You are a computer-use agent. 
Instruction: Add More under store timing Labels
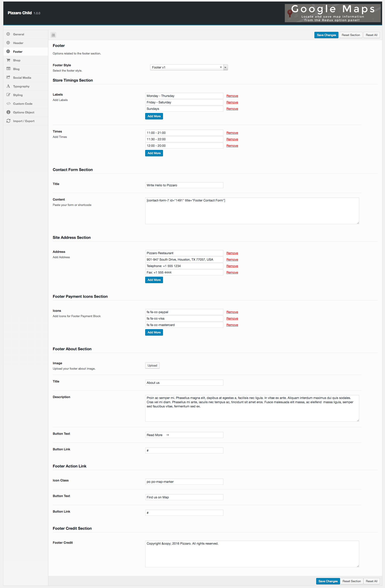click(x=154, y=116)
